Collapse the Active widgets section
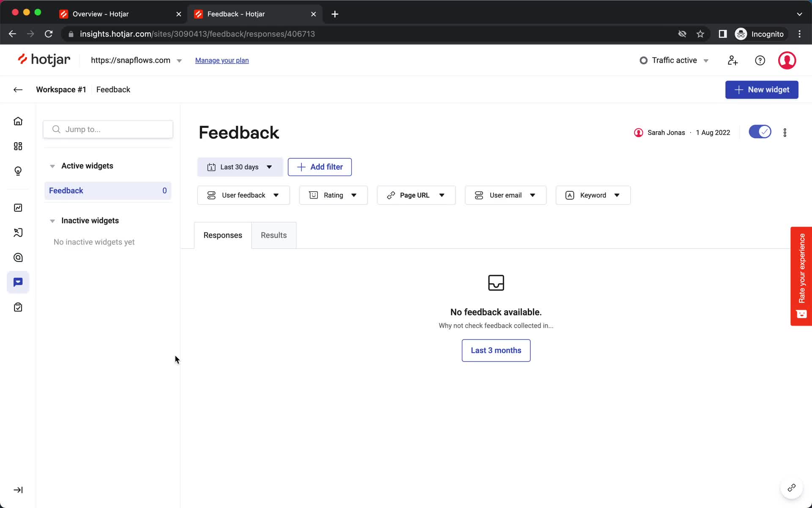The height and width of the screenshot is (508, 812). pos(52,166)
